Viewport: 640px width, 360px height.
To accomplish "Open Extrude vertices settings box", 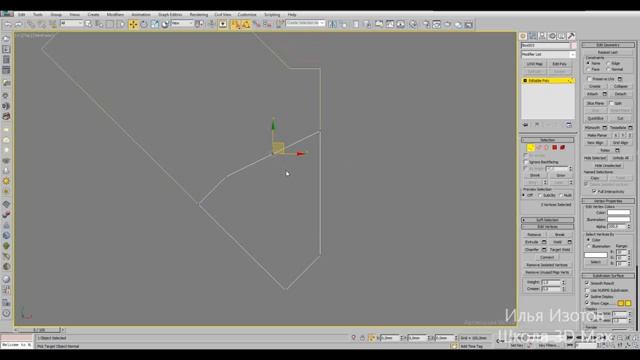I will [544, 242].
